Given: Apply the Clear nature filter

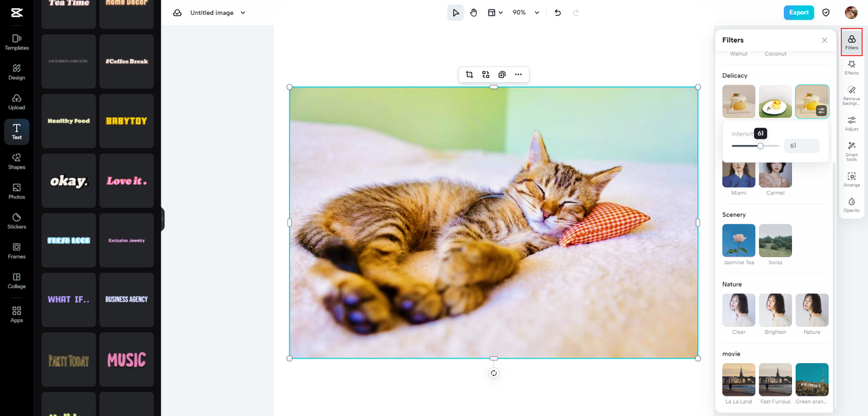Looking at the screenshot, I should pos(738,310).
